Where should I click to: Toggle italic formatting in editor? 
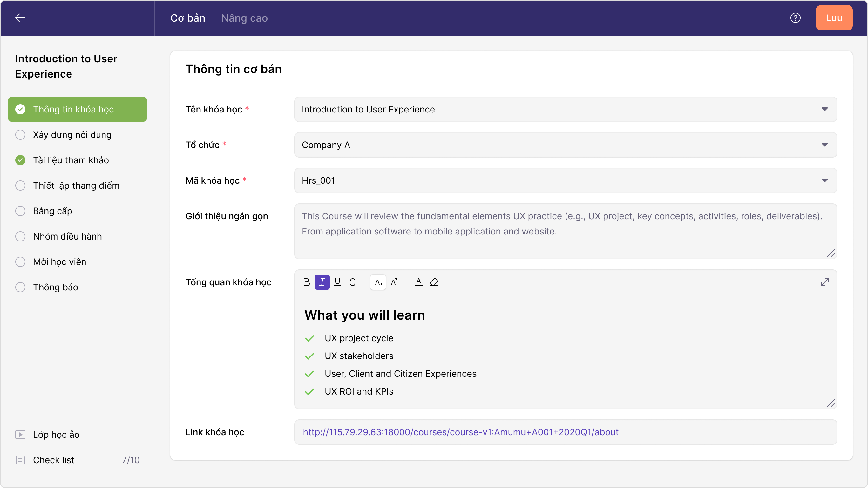322,282
